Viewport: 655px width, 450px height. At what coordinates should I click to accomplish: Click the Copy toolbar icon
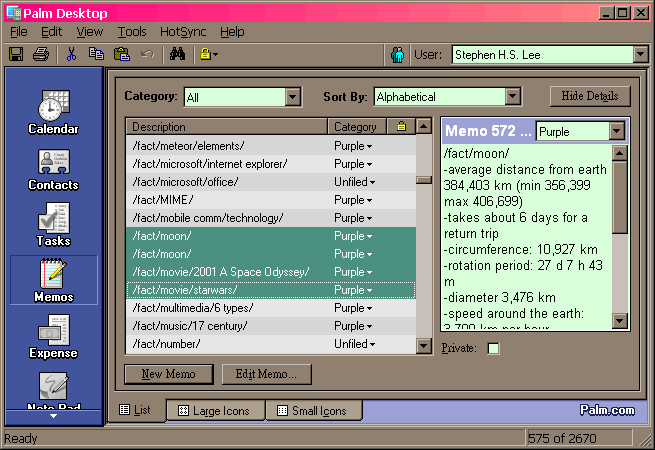pyautogui.click(x=96, y=54)
